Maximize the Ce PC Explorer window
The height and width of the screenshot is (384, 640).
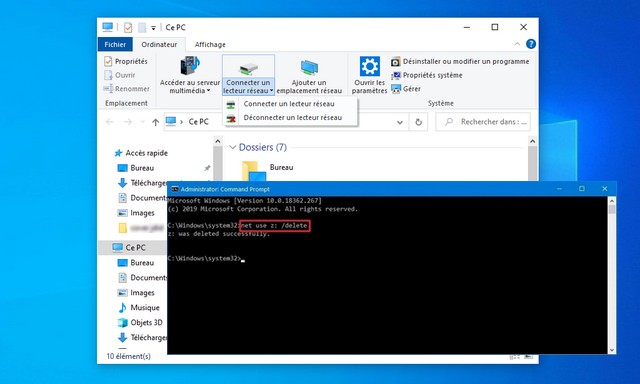click(495, 27)
